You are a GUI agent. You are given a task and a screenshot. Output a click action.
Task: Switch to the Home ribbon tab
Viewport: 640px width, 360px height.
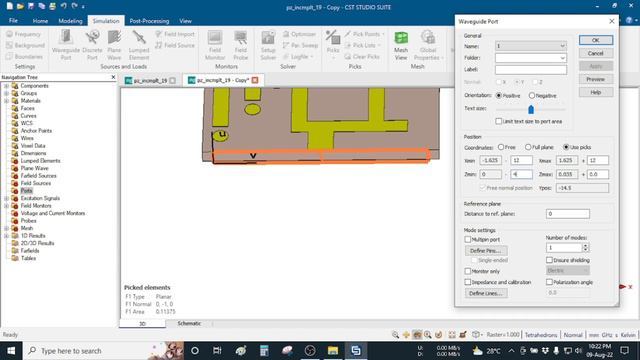[40, 20]
